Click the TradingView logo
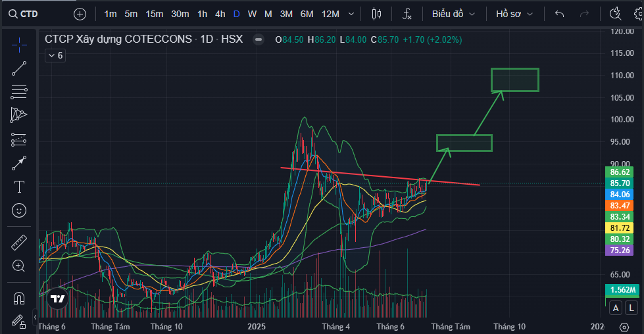The width and height of the screenshot is (644, 334). tap(57, 298)
